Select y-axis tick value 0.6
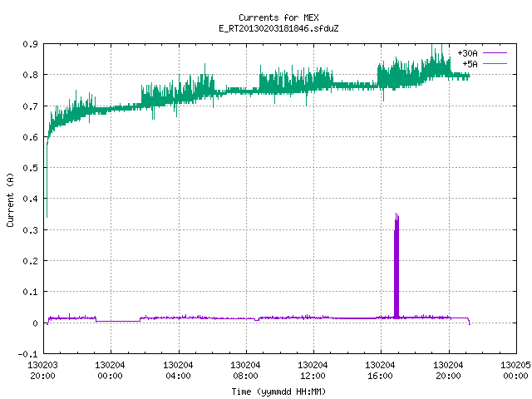The width and height of the screenshot is (532, 399). click(30, 137)
